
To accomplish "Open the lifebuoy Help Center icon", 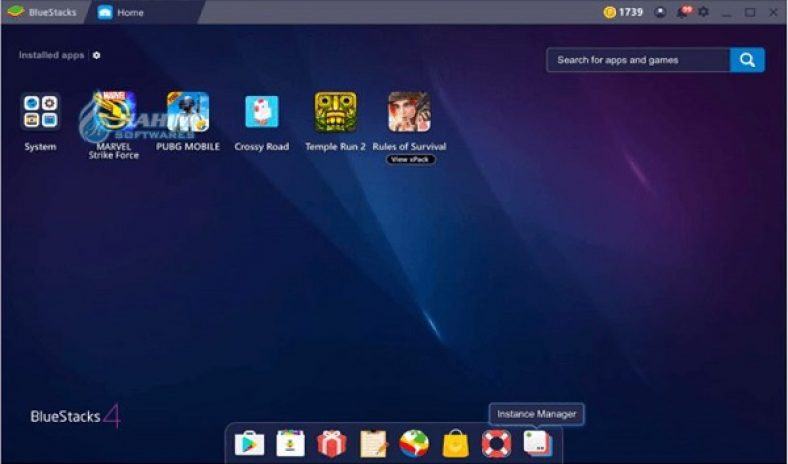I will (497, 444).
